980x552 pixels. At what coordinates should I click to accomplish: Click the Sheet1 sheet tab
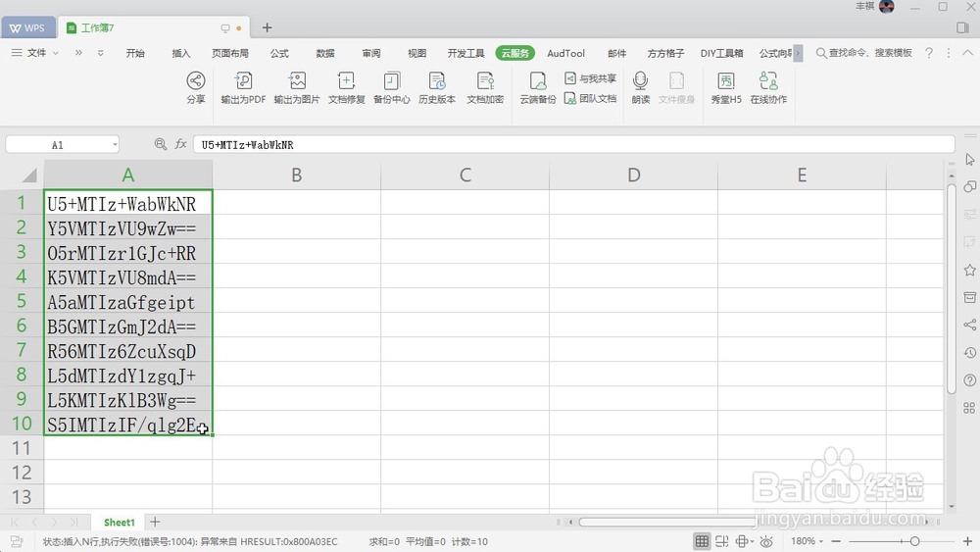[x=119, y=522]
